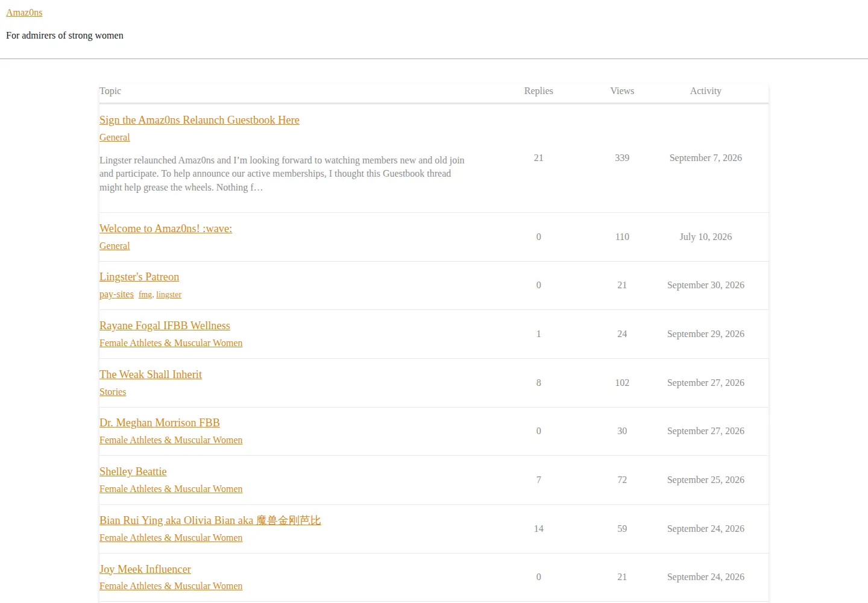Open the Shelley Beattie topic
The image size is (868, 603).
pos(133,472)
